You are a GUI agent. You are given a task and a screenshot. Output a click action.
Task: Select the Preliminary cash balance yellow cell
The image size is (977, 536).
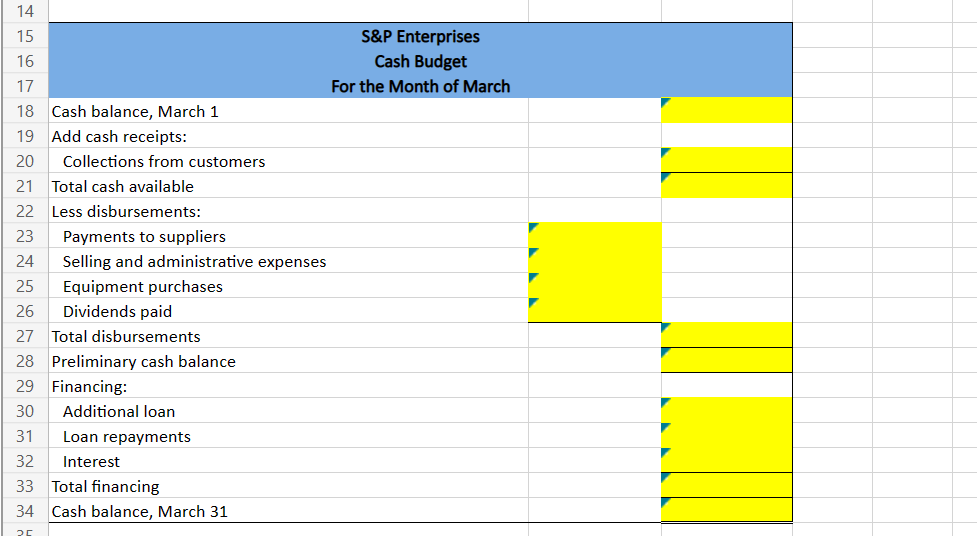coord(727,360)
